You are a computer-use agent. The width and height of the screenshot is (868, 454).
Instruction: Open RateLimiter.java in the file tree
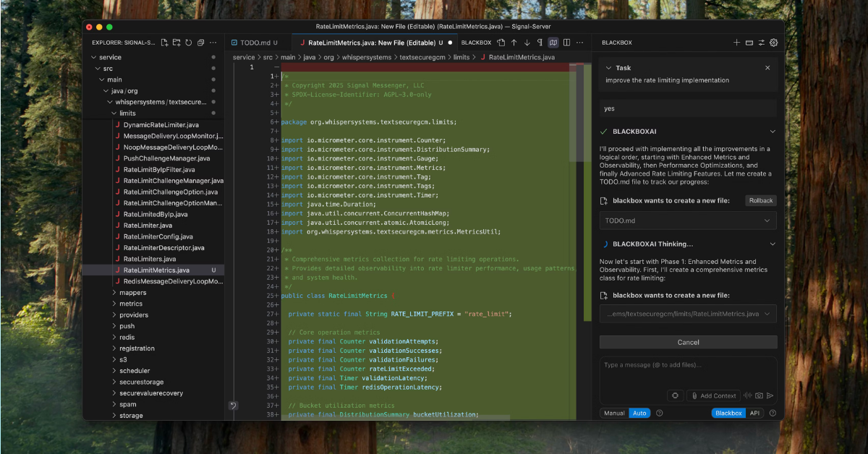(x=148, y=226)
